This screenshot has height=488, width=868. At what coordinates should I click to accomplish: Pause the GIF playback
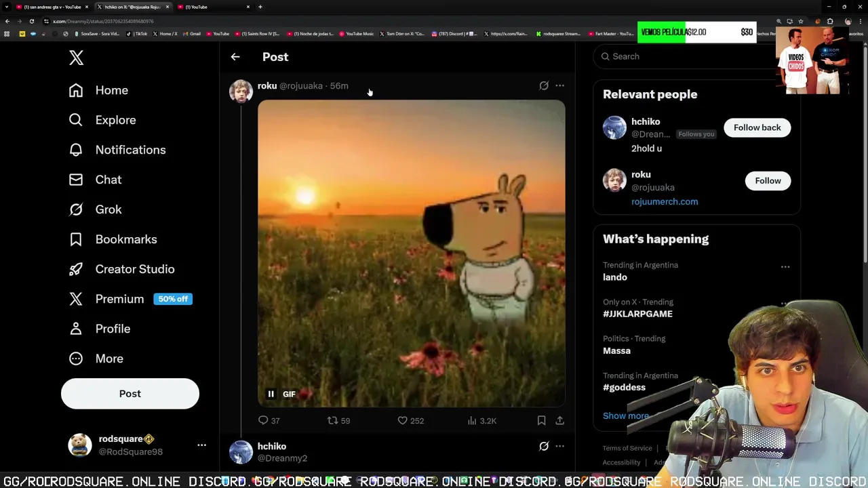[271, 394]
